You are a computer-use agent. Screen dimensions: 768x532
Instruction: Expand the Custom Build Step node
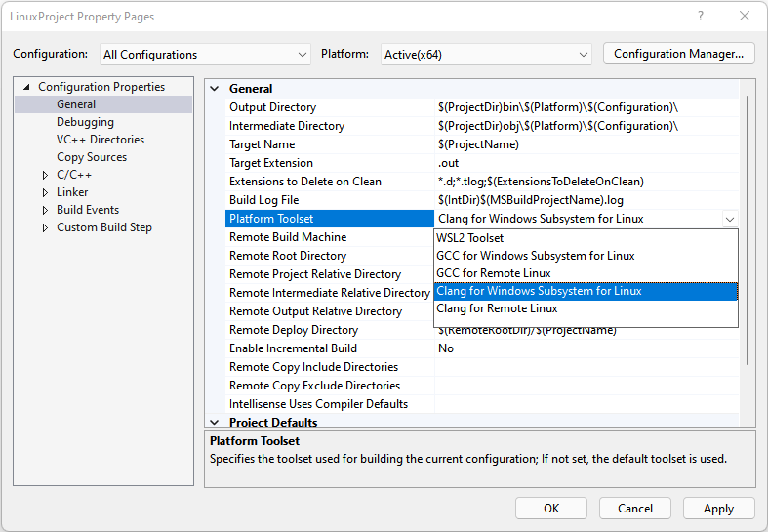[x=45, y=227]
